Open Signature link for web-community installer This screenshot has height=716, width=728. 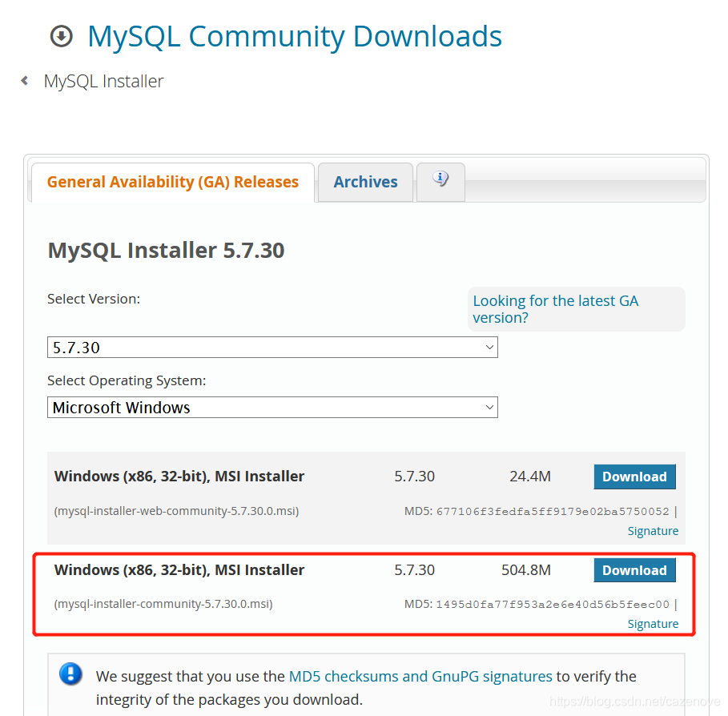click(653, 531)
